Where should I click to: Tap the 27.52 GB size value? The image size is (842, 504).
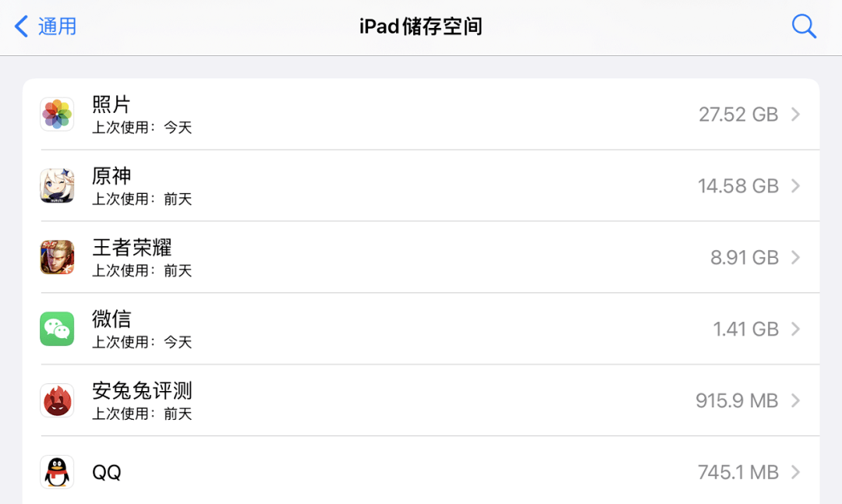click(738, 115)
